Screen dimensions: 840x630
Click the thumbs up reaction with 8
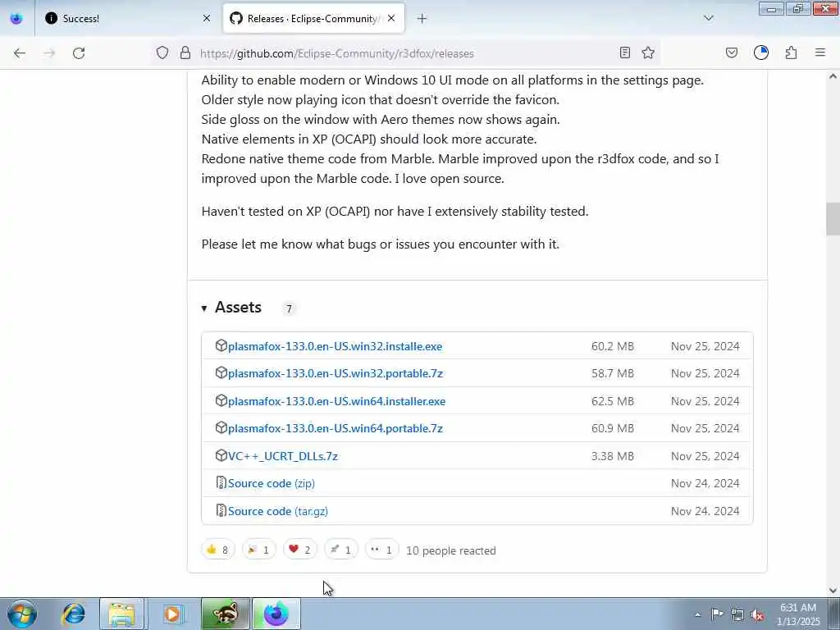point(218,550)
